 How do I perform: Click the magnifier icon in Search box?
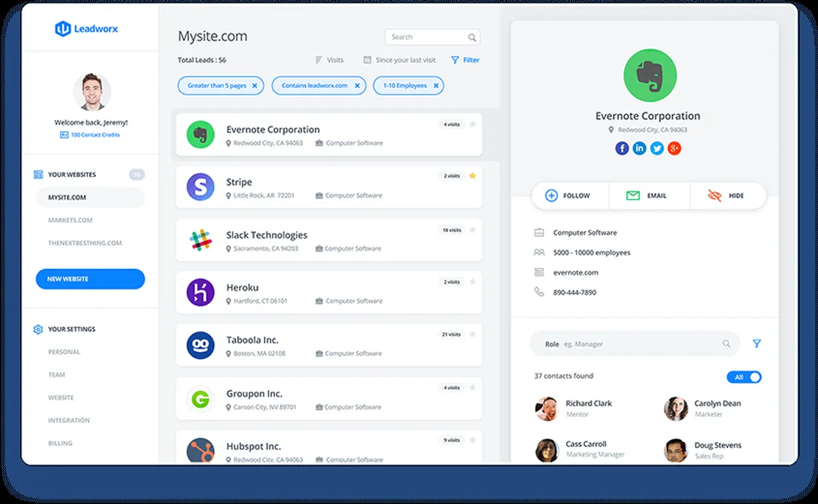coord(472,37)
